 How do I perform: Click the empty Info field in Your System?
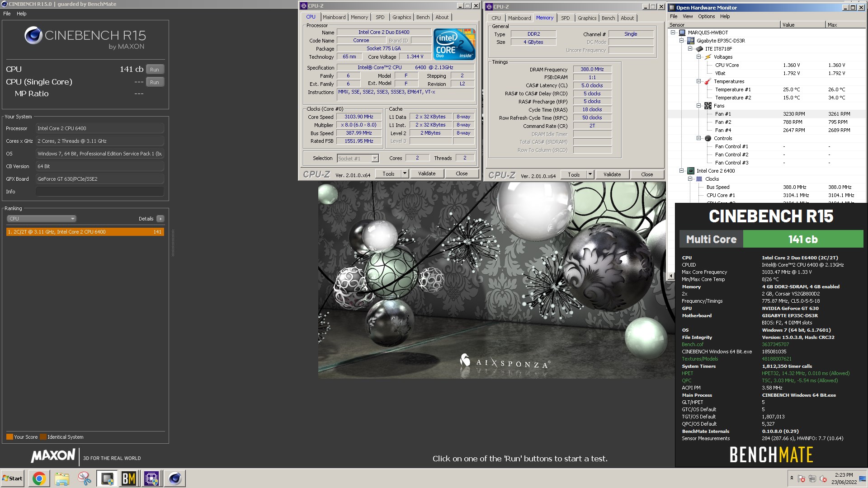pyautogui.click(x=99, y=192)
